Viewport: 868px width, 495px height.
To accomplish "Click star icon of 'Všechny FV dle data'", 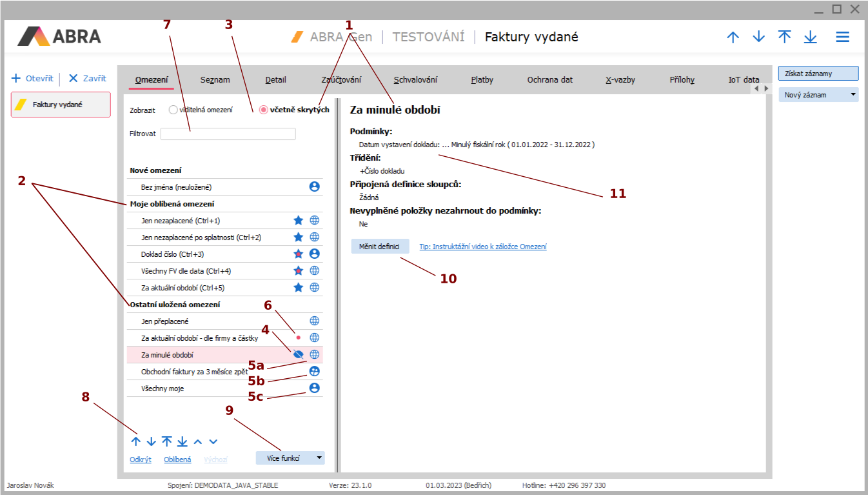I will coord(298,270).
